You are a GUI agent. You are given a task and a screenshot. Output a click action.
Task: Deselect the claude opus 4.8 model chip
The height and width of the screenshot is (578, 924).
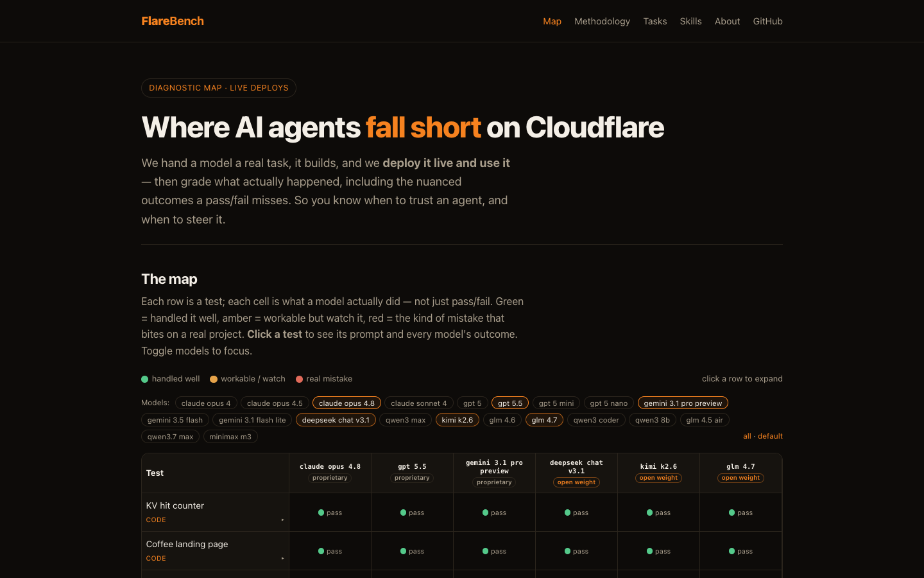[x=346, y=403]
